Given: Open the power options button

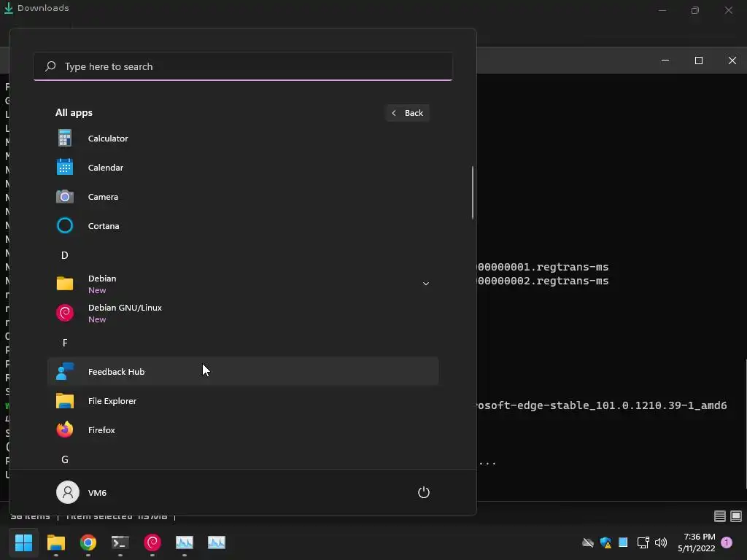Looking at the screenshot, I should 424,492.
